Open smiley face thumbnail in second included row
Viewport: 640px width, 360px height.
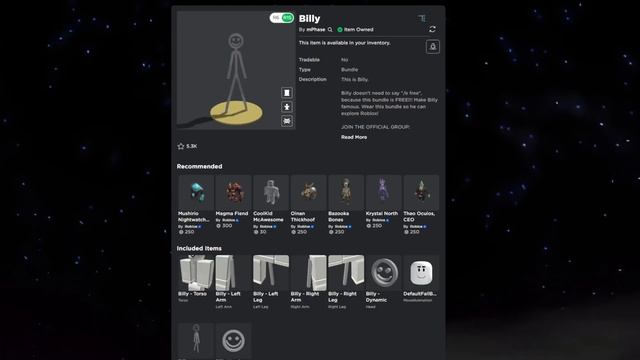233,340
